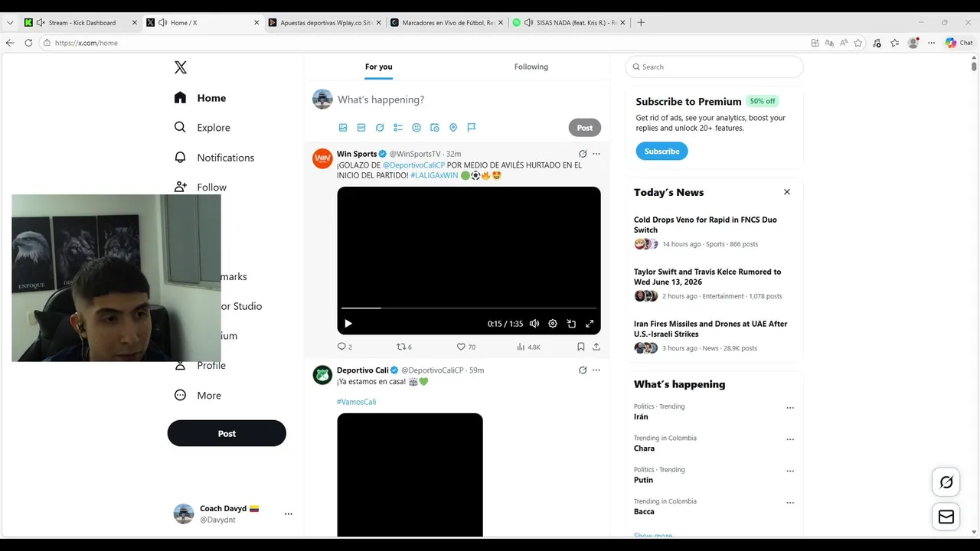The image size is (980, 551).
Task: Create a poll in the composer
Action: [x=398, y=128]
